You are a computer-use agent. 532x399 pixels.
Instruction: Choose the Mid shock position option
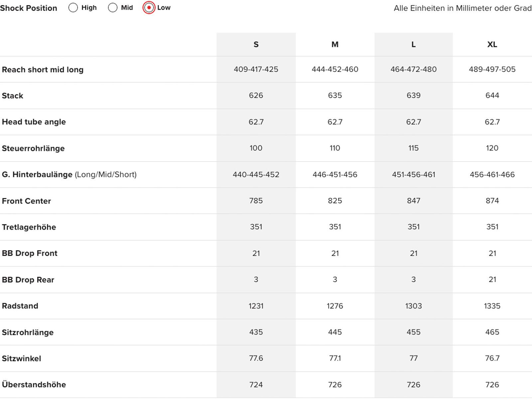click(113, 8)
